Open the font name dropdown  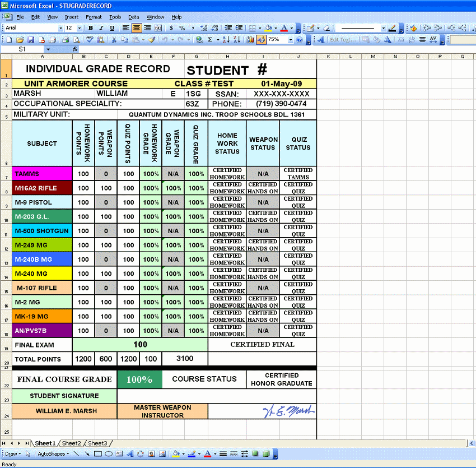coord(60,28)
